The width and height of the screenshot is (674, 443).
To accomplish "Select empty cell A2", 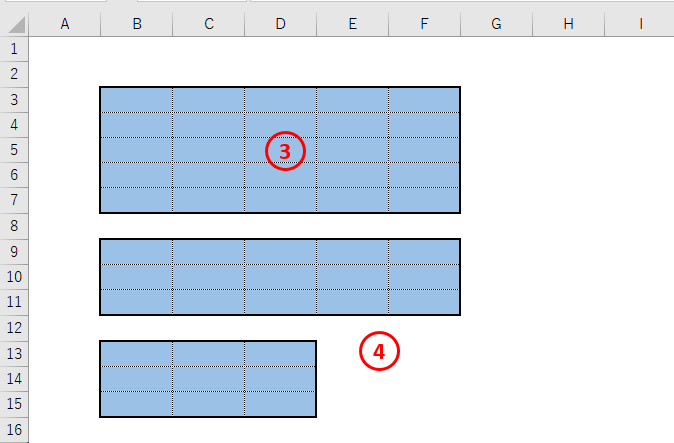I will [x=65, y=74].
